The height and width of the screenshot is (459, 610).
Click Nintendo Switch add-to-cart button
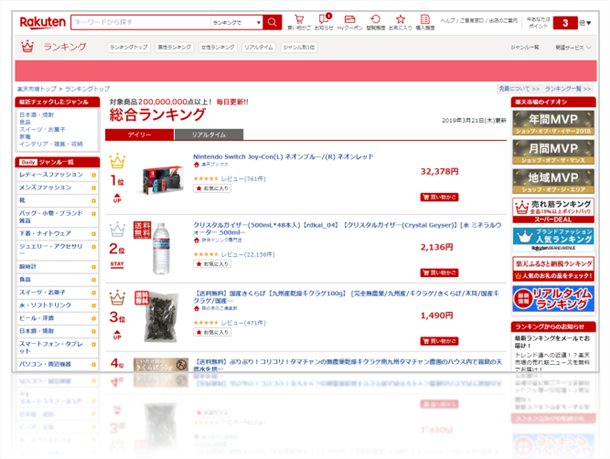[439, 199]
